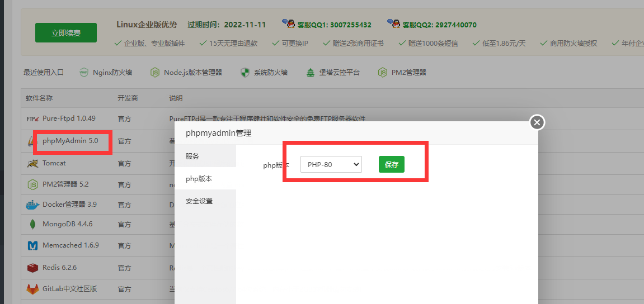Select MongoDB 4.4.6 software name
This screenshot has width=644, height=304.
(x=67, y=224)
